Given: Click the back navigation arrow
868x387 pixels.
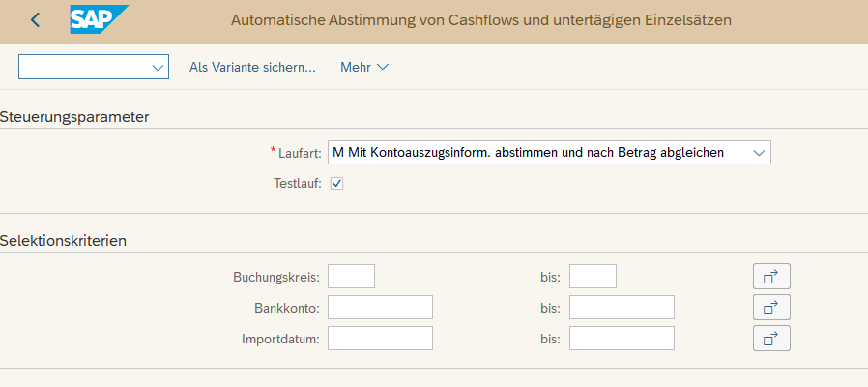Looking at the screenshot, I should (x=36, y=20).
